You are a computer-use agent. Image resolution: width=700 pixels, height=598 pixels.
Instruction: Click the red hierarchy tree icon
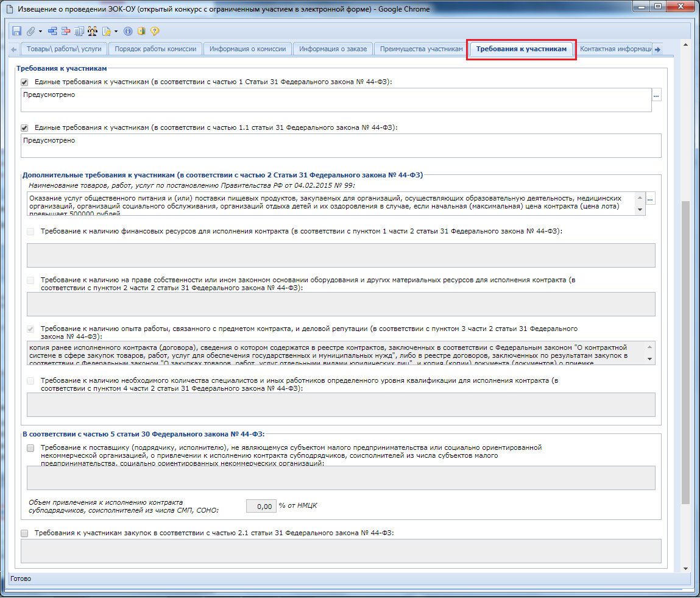[x=66, y=31]
